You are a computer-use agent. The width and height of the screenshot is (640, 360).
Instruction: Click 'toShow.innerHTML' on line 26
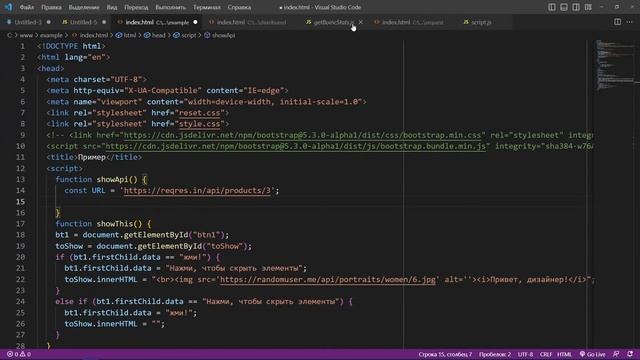click(101, 324)
